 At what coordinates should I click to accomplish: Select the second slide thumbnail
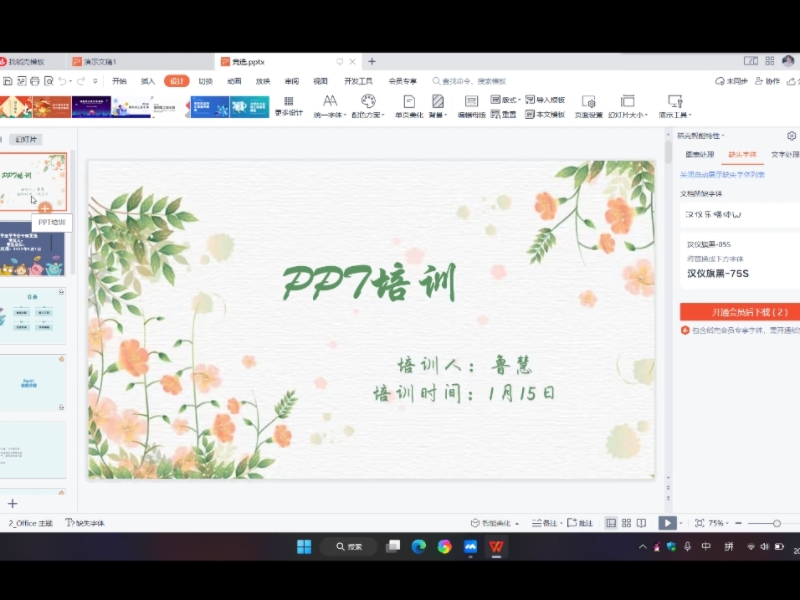point(32,249)
